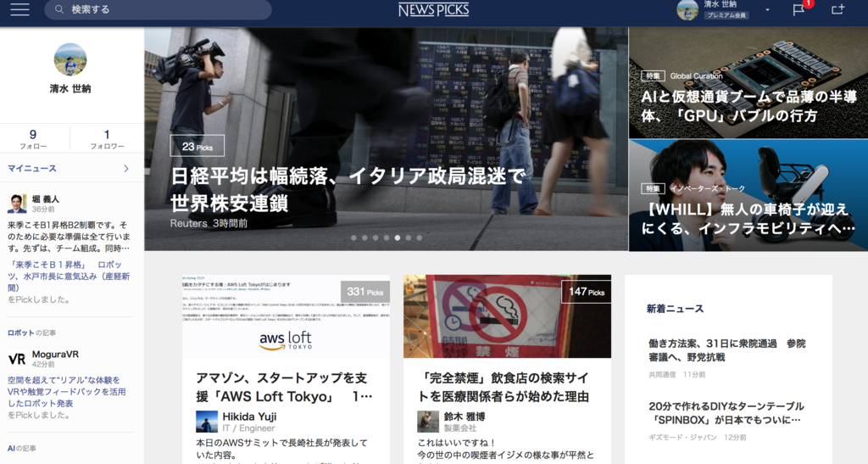
Task: Click the search magnifier icon
Action: click(59, 9)
